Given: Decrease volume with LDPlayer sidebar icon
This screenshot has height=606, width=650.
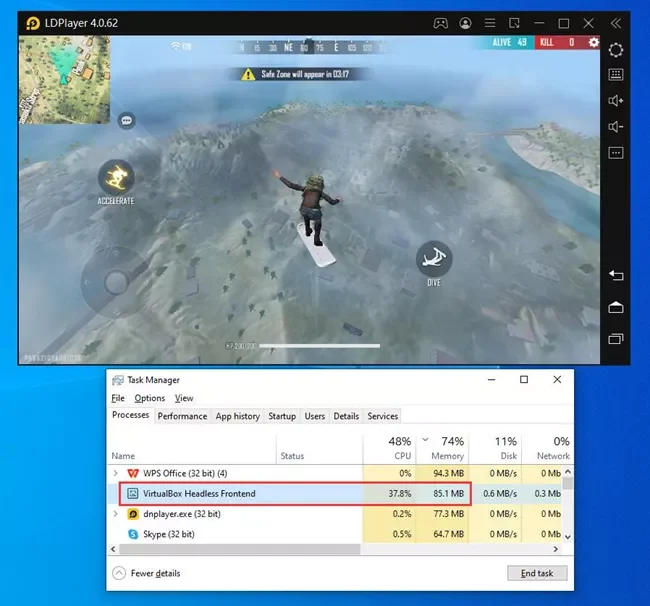Looking at the screenshot, I should coord(616,126).
